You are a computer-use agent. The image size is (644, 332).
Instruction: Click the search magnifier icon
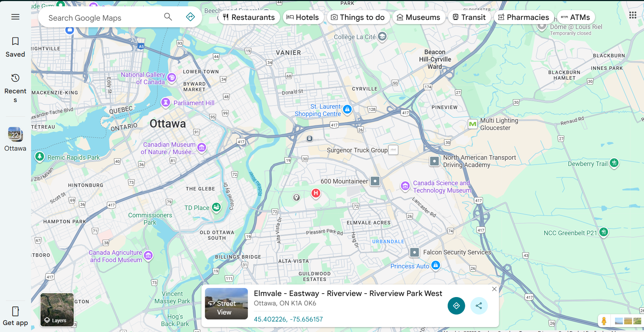tap(168, 17)
